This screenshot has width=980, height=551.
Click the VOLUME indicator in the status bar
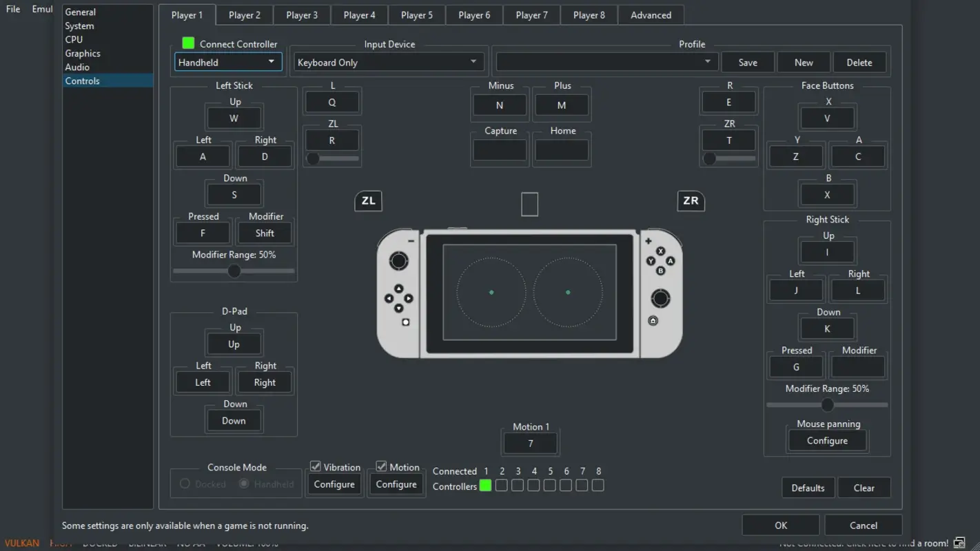pyautogui.click(x=245, y=543)
